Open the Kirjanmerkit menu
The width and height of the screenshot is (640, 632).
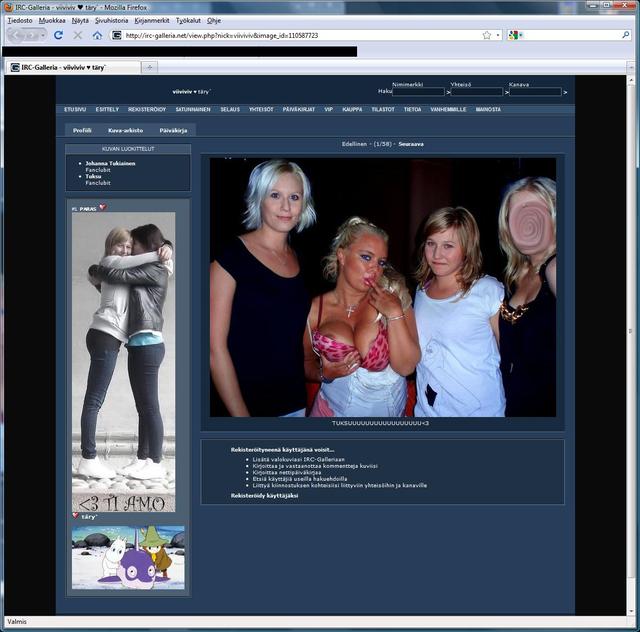pyautogui.click(x=152, y=20)
